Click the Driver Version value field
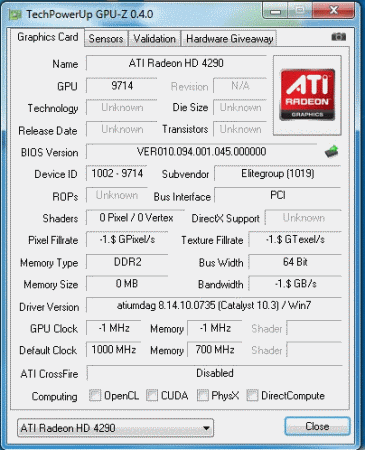Viewport: 365px width, 450px height. (214, 305)
